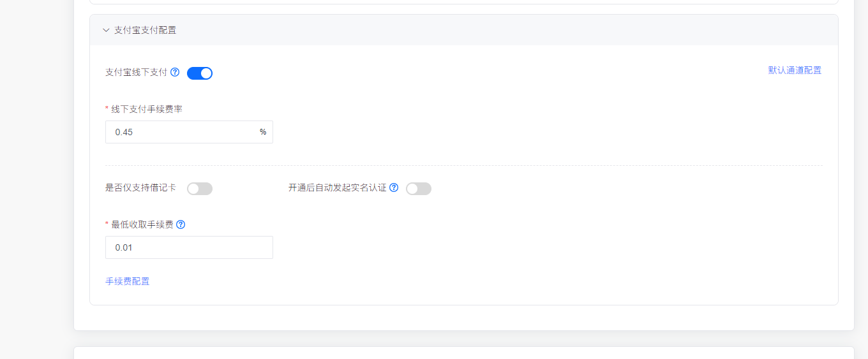Click the 是否仅支持借记卡 label text
The height and width of the screenshot is (359, 868).
[x=140, y=188]
